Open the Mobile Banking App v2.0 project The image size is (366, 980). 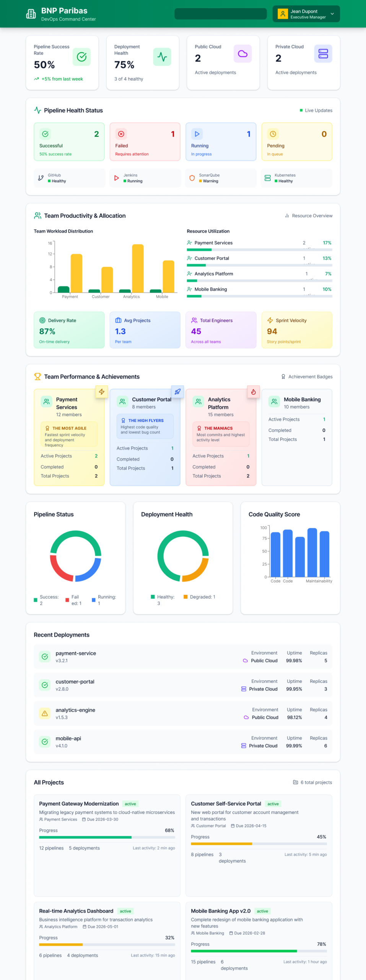tap(221, 911)
